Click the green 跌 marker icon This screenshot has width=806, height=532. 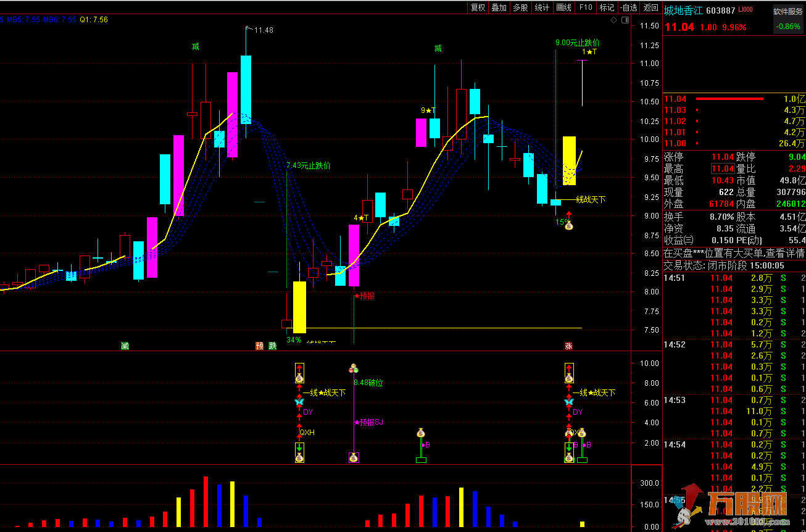(272, 346)
